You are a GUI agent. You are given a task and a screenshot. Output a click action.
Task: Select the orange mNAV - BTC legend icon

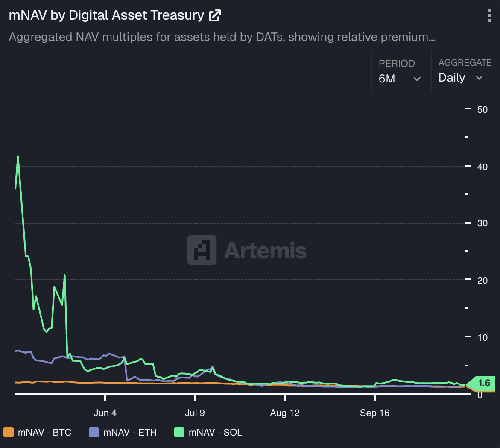(8, 432)
